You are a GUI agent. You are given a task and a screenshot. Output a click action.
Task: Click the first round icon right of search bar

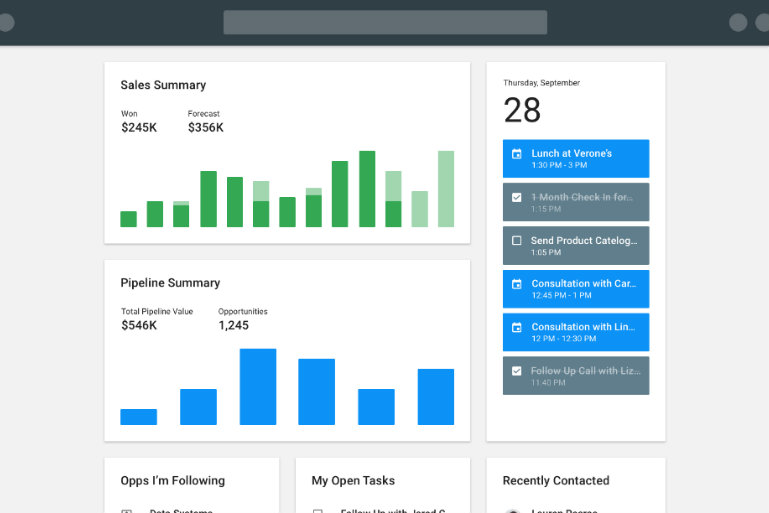738,22
